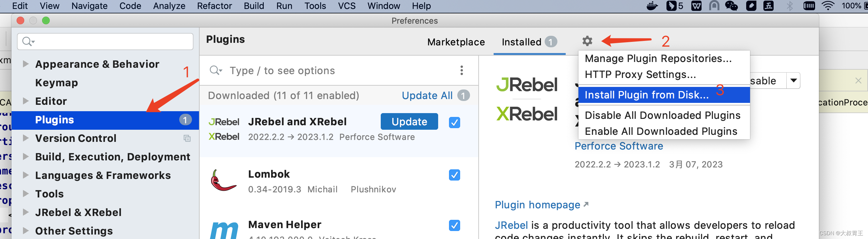
Task: Disable the Lombok plugin checkbox
Action: (x=454, y=175)
